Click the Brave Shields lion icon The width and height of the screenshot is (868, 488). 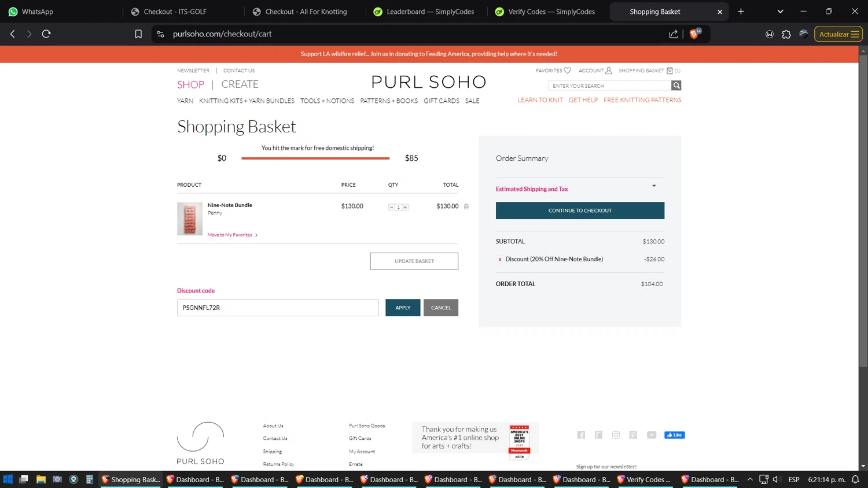[694, 34]
